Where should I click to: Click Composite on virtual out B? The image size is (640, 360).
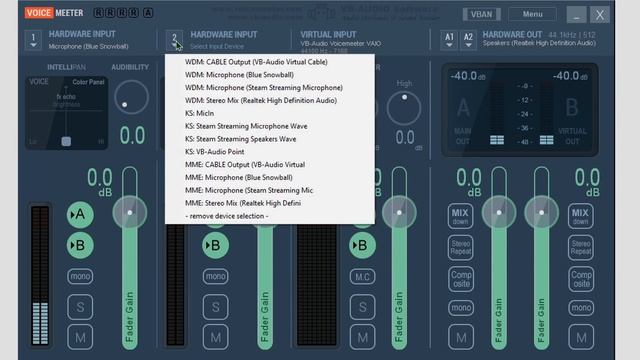point(581,279)
